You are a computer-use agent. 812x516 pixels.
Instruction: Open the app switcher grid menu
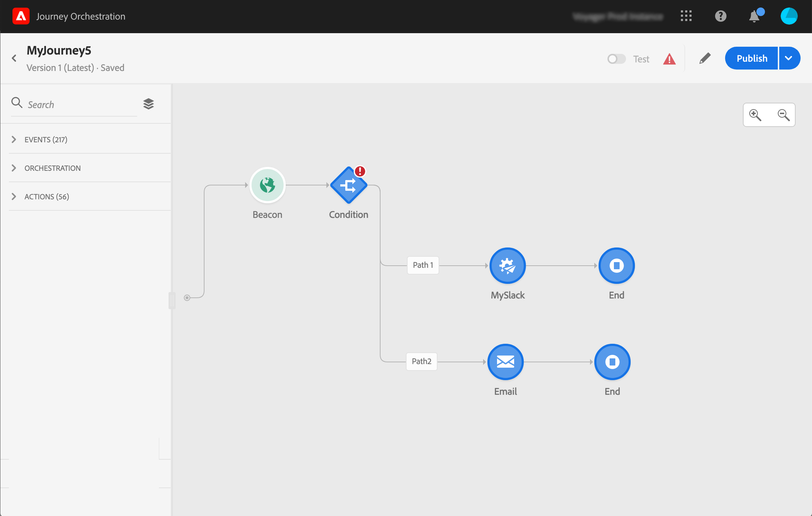(x=686, y=16)
